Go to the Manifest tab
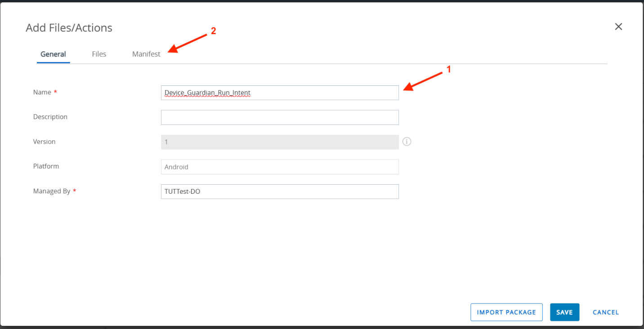 coord(146,54)
